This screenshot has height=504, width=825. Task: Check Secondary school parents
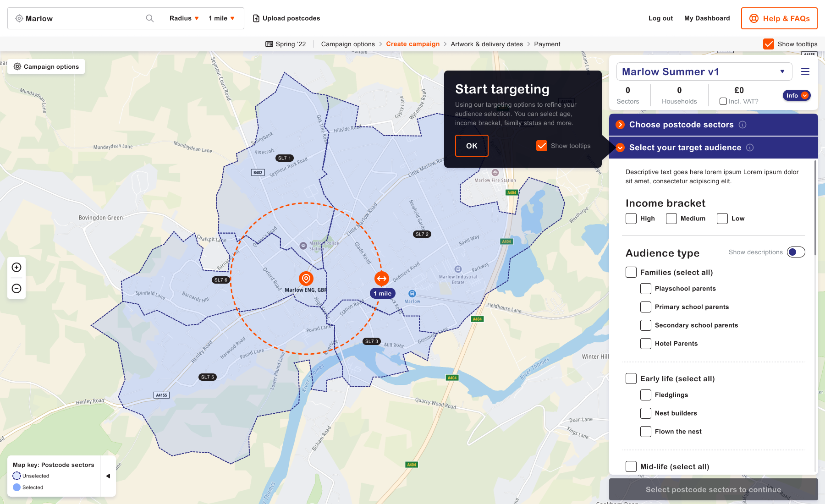[x=646, y=325]
